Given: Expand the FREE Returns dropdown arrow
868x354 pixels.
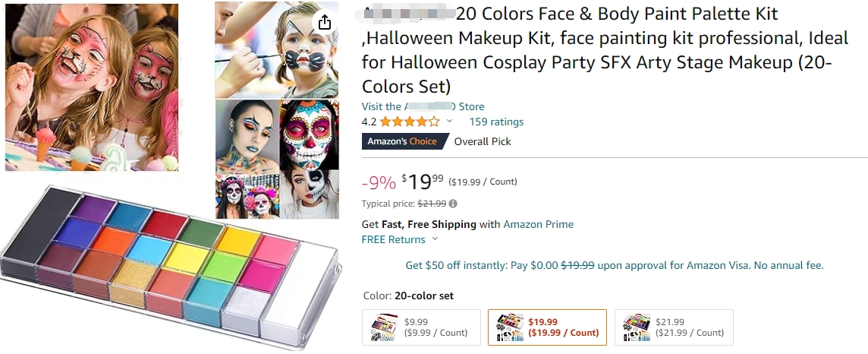Looking at the screenshot, I should (435, 239).
